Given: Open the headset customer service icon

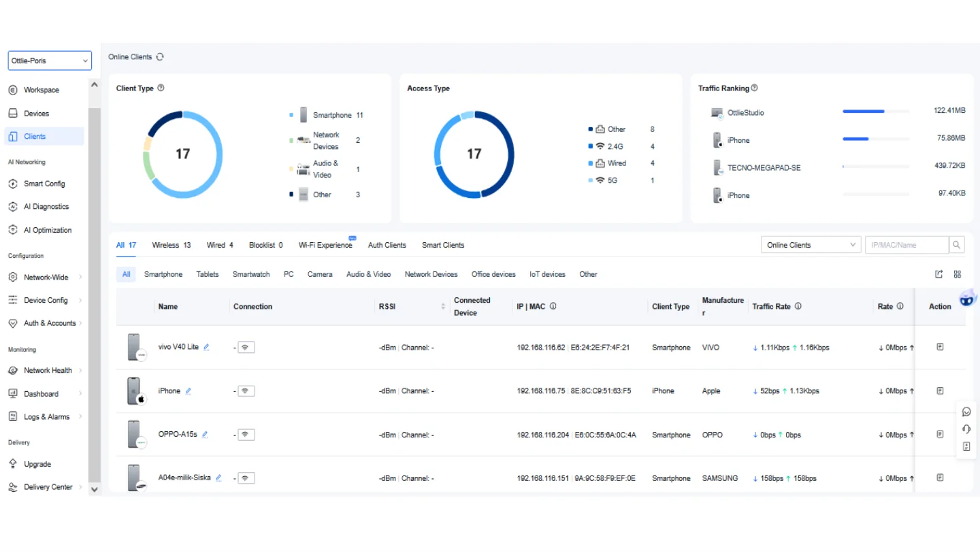Looking at the screenshot, I should pyautogui.click(x=966, y=429).
